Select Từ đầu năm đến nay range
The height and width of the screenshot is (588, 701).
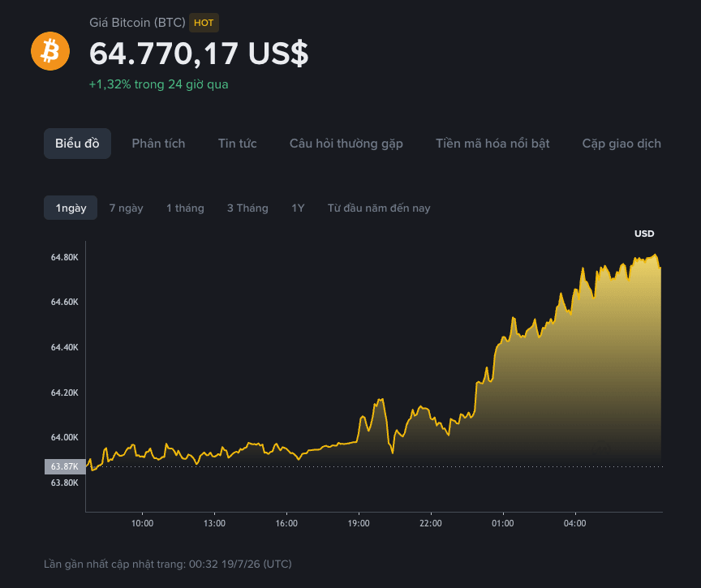(x=379, y=208)
